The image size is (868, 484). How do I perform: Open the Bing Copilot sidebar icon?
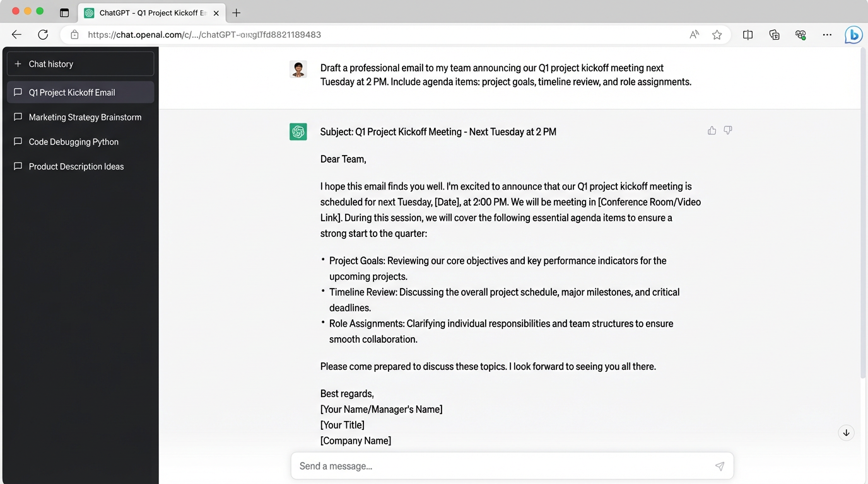(853, 35)
